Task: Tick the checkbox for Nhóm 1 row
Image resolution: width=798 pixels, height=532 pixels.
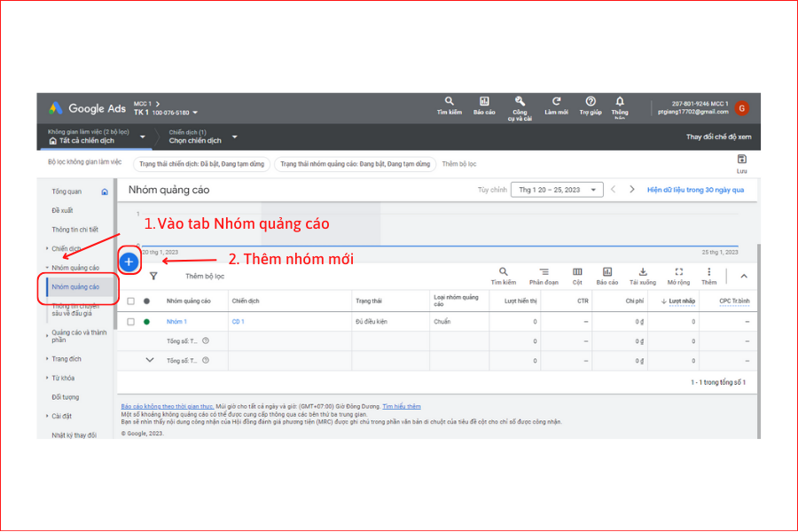Action: 131,322
